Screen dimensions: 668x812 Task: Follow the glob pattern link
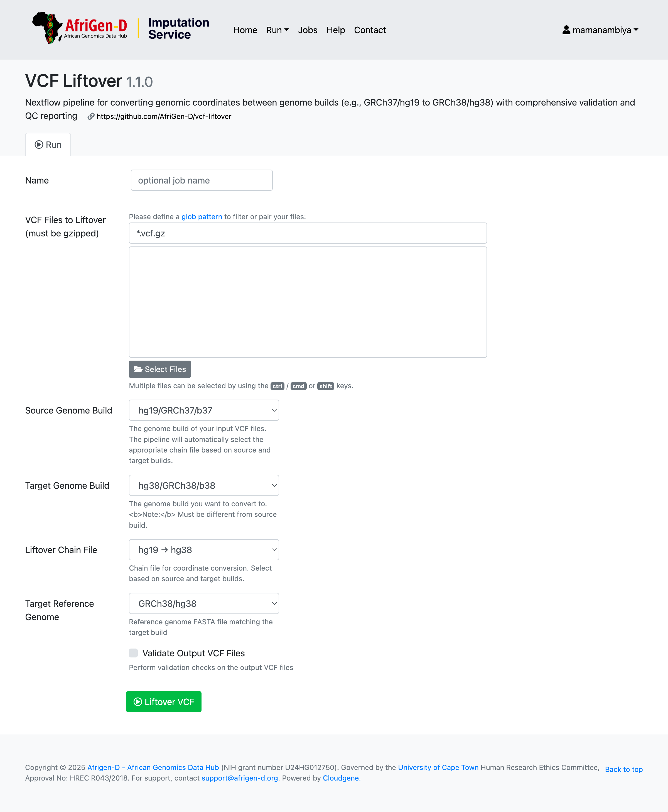[x=202, y=217]
